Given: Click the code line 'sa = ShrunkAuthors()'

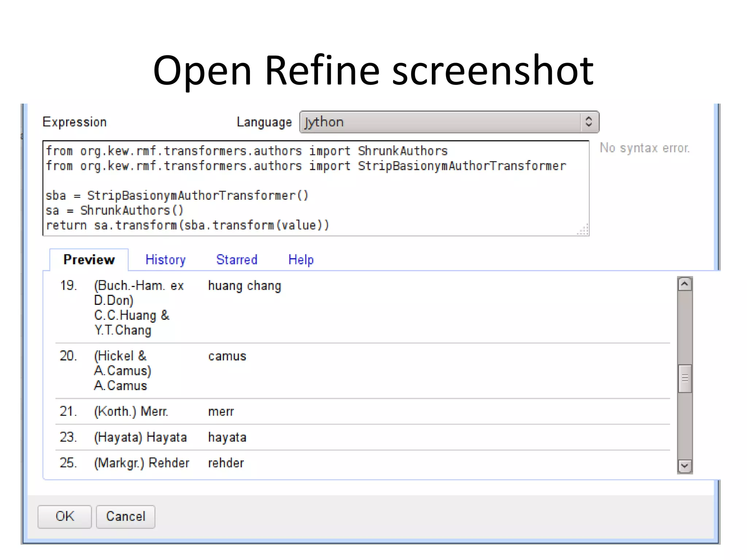Looking at the screenshot, I should (x=115, y=210).
